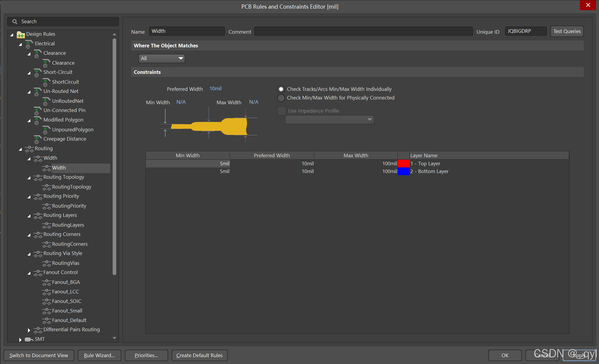The image size is (599, 364).
Task: Click the Test Queries button
Action: click(x=567, y=31)
